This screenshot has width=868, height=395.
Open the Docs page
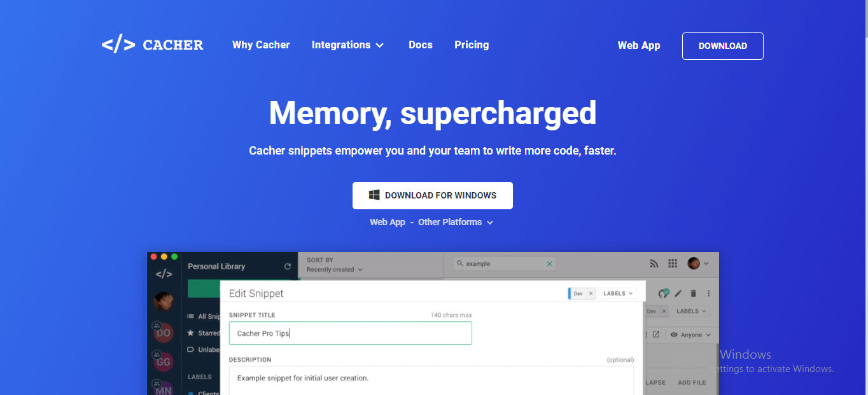click(421, 45)
